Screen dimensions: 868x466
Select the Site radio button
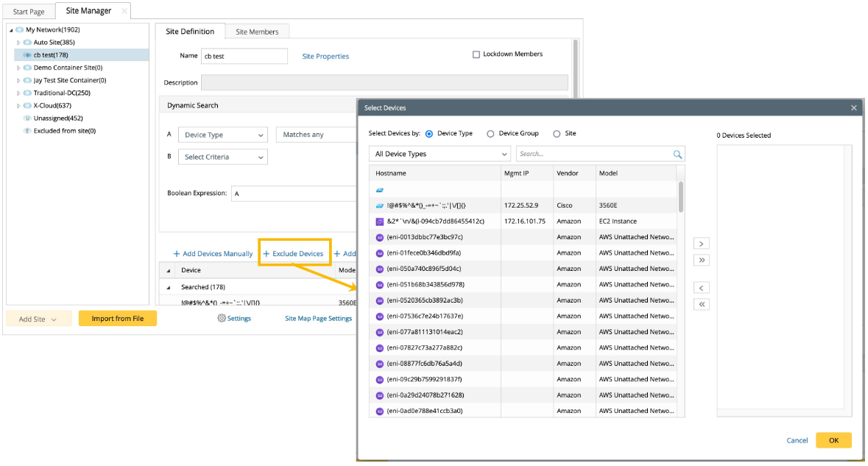click(x=557, y=134)
